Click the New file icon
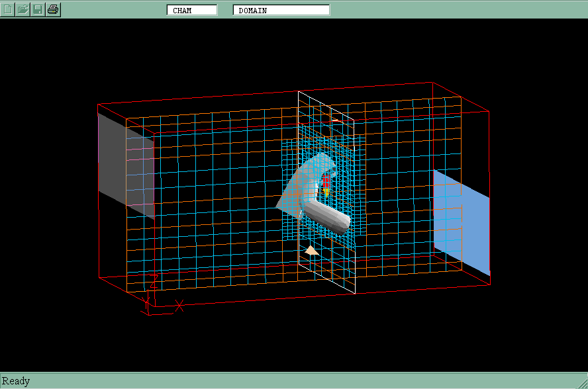The width and height of the screenshot is (588, 389). tap(8, 9)
